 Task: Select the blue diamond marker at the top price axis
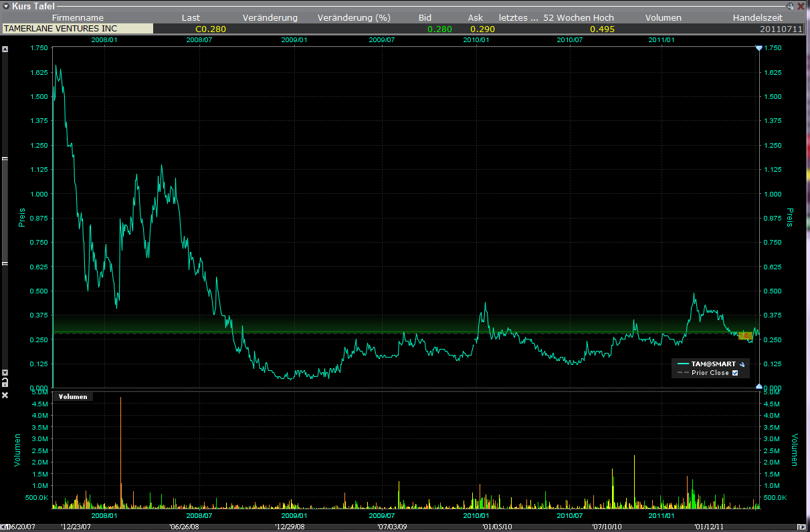click(758, 47)
